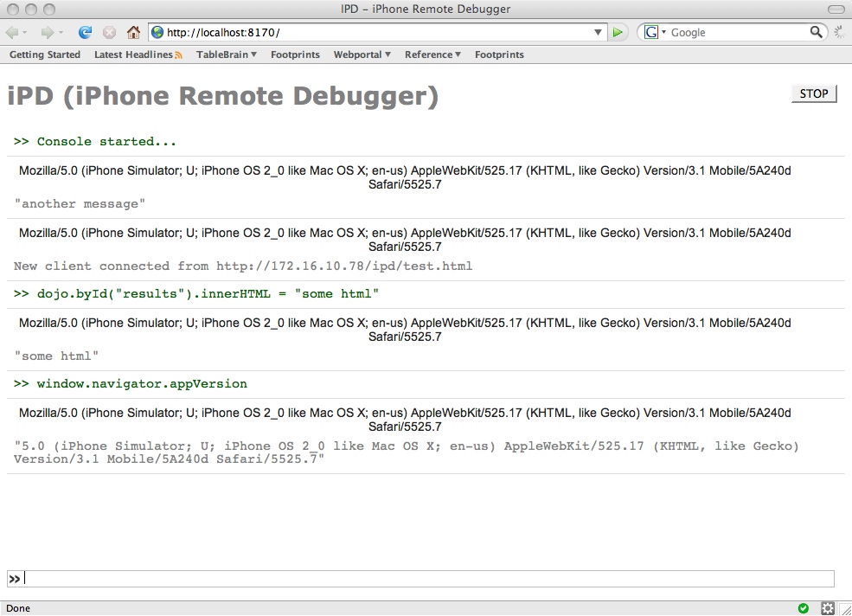
Task: Click the green checkmark status bar icon
Action: click(x=803, y=608)
